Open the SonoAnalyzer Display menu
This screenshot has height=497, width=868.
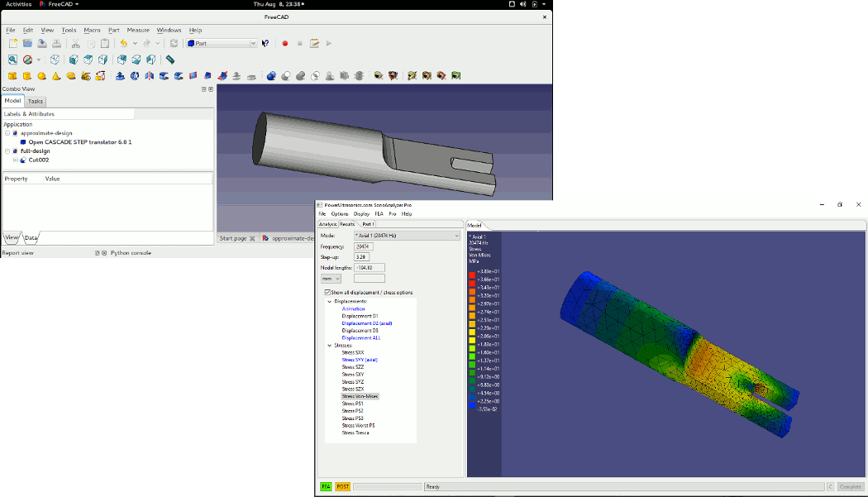tap(361, 214)
